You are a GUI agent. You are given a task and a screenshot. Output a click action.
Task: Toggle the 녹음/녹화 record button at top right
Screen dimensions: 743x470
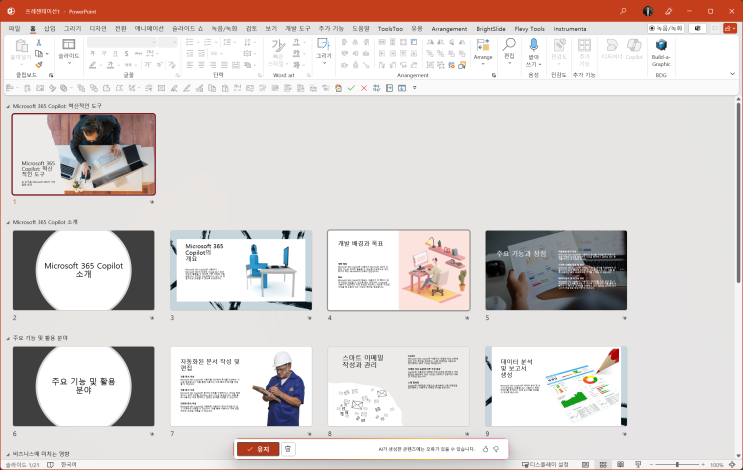click(666, 28)
